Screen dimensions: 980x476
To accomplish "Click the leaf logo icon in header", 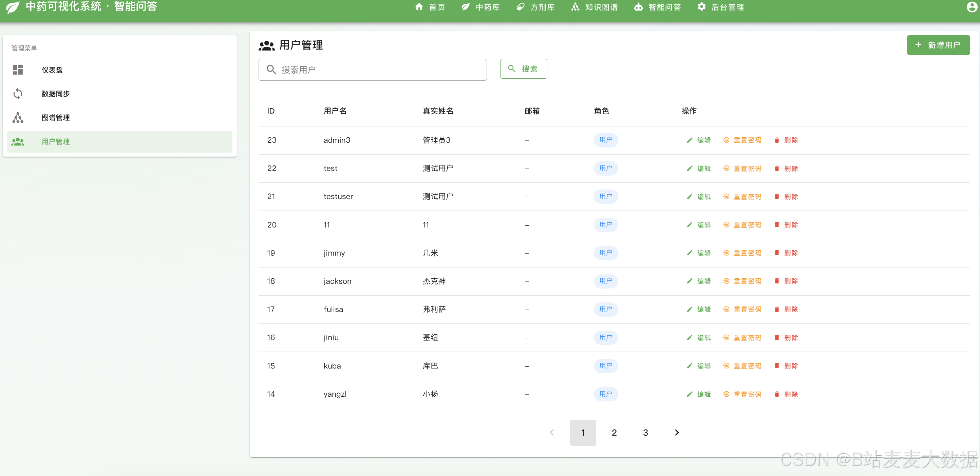I will (x=13, y=7).
